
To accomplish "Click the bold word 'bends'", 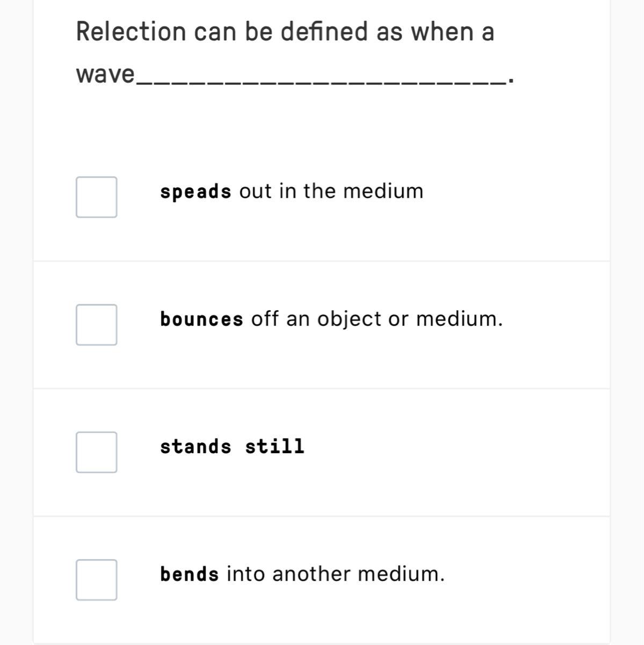I will tap(190, 574).
